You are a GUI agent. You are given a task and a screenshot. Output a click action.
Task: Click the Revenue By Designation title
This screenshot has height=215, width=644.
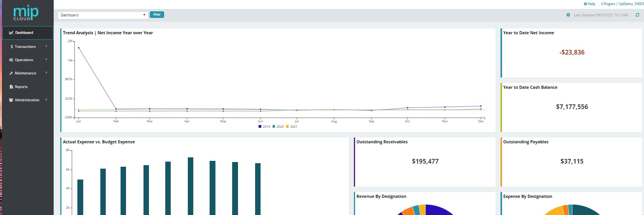(381, 196)
